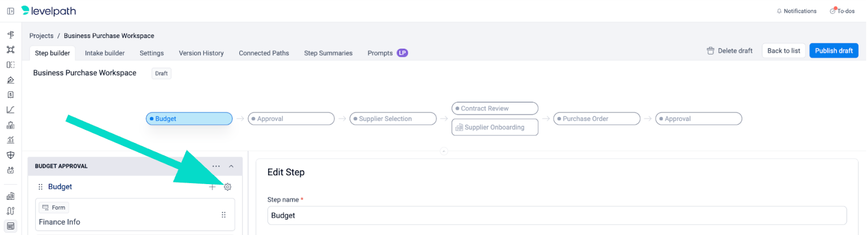The width and height of the screenshot is (868, 235).
Task: Open the Budget step settings gear
Action: tap(227, 187)
